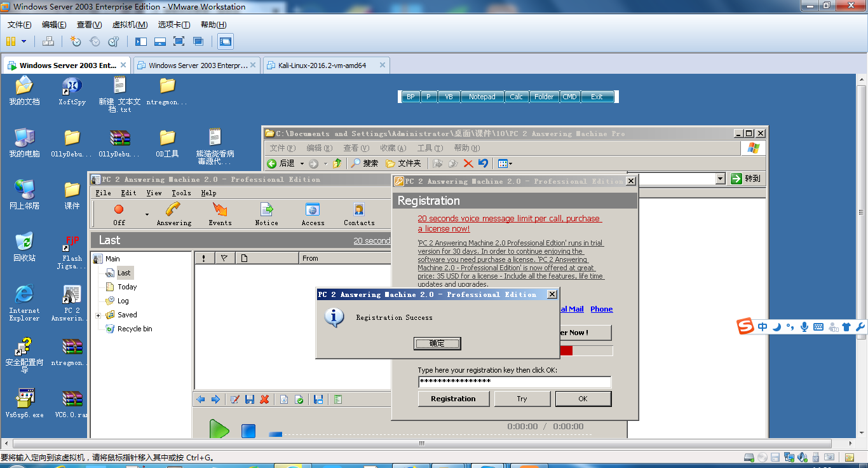868x468 pixels.
Task: Open the VMware 选项卡(T) menu
Action: point(173,25)
